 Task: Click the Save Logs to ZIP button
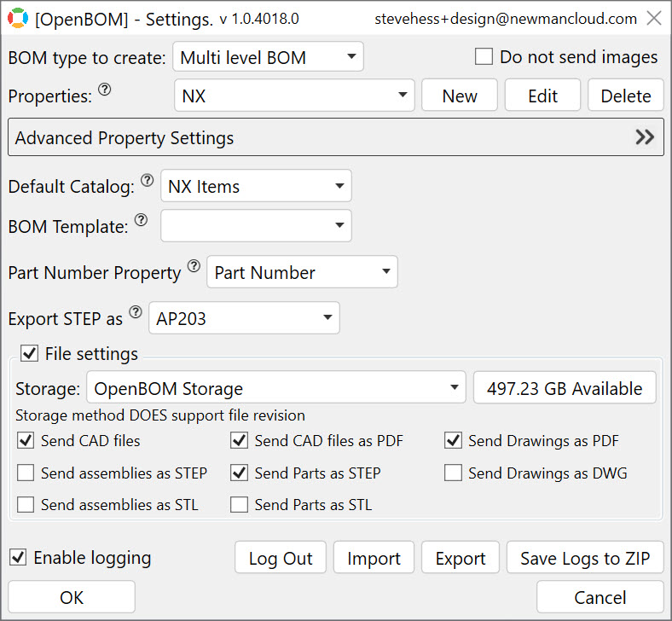click(585, 558)
